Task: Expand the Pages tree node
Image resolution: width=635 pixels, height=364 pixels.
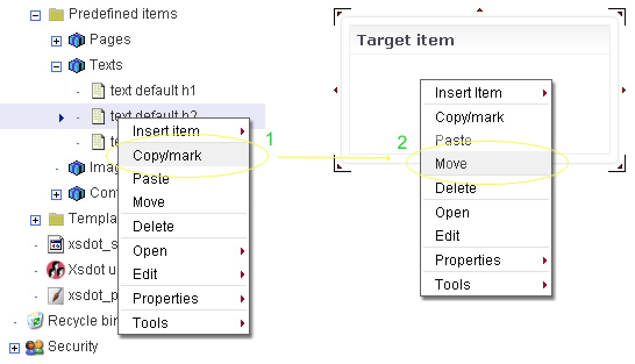Action: pos(56,41)
